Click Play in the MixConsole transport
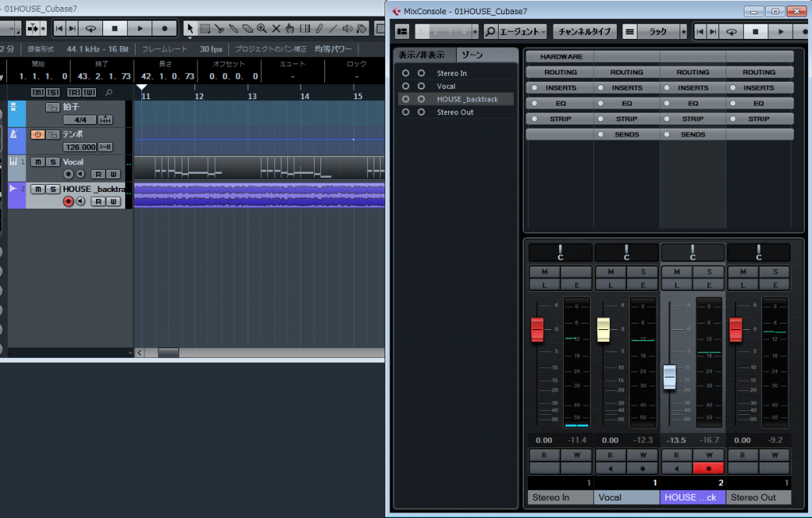 click(x=780, y=32)
